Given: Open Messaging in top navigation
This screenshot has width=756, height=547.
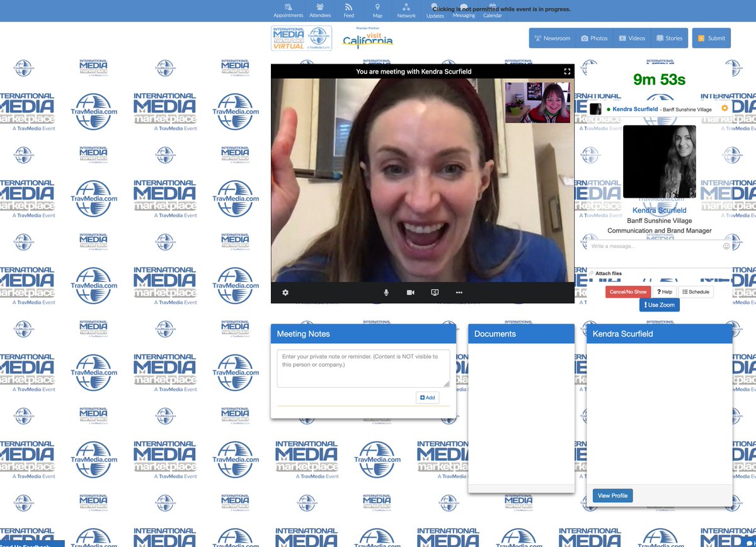Looking at the screenshot, I should [464, 10].
